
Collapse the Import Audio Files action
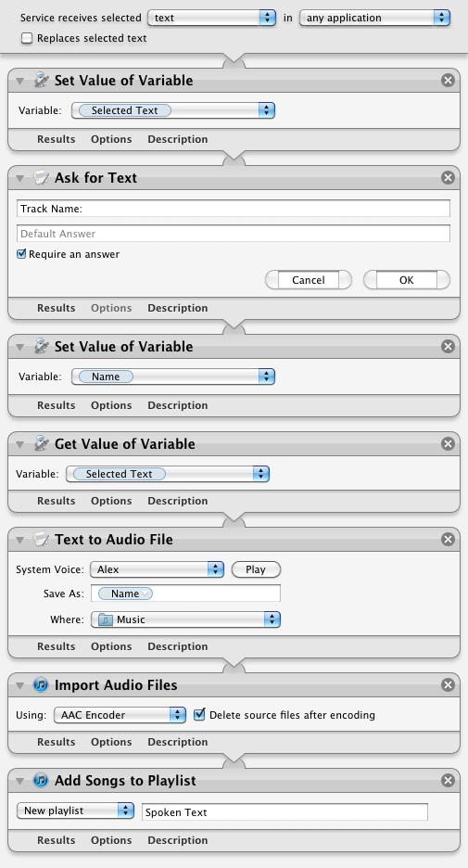tap(19, 685)
